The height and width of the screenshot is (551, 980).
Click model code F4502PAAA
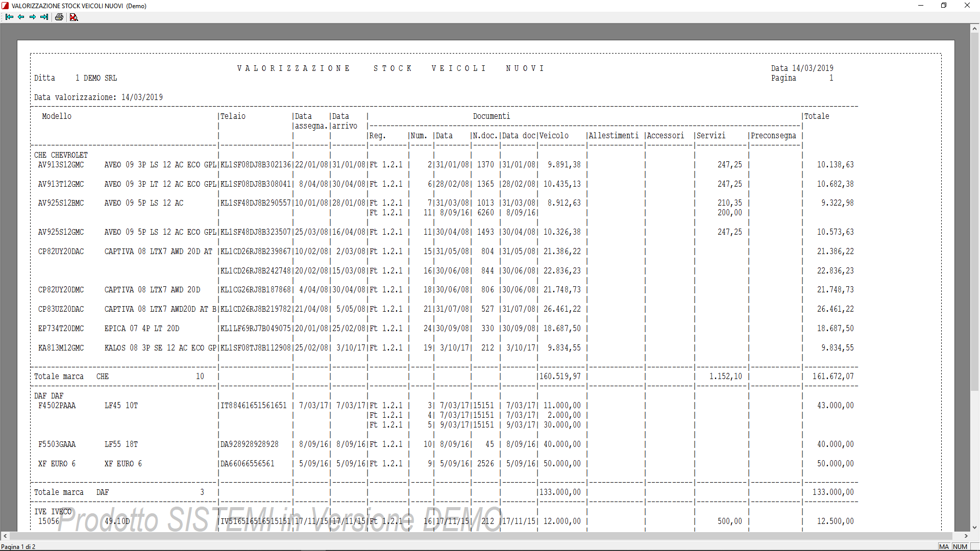point(57,406)
